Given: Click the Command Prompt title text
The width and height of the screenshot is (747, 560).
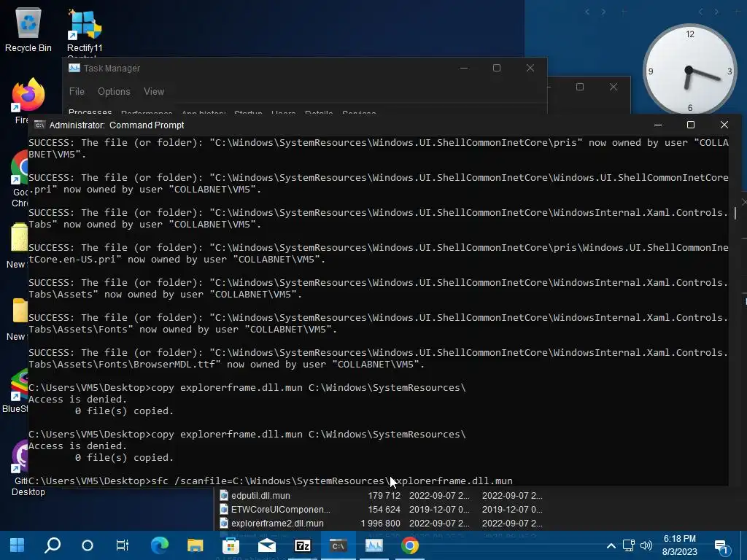Looking at the screenshot, I should pyautogui.click(x=117, y=125).
